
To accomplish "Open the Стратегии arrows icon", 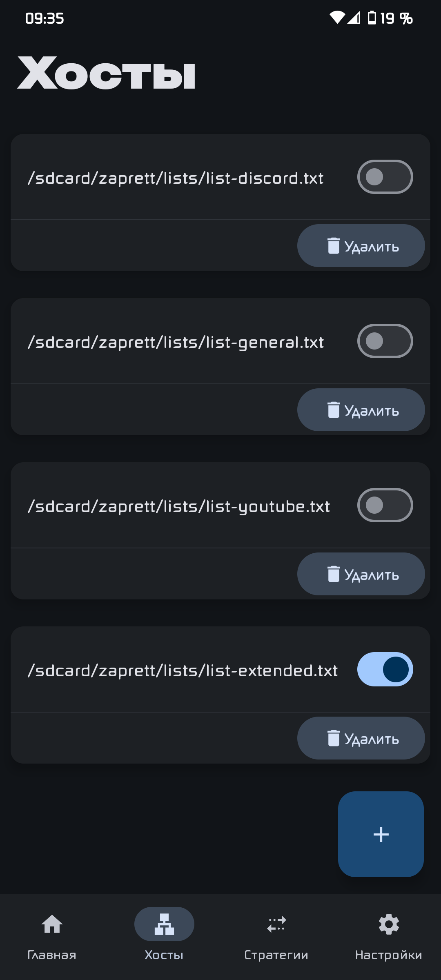I will (276, 924).
